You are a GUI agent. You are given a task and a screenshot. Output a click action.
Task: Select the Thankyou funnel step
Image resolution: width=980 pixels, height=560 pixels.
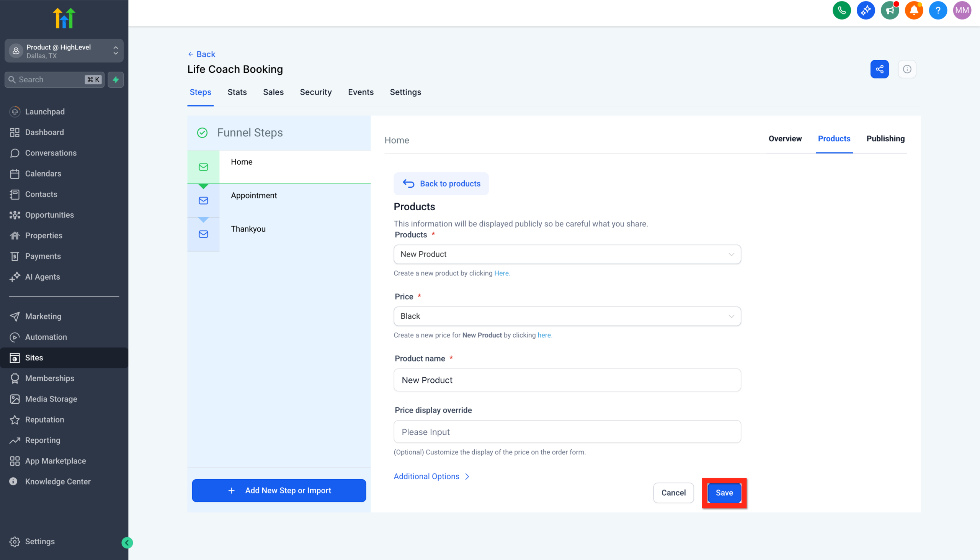tap(248, 228)
